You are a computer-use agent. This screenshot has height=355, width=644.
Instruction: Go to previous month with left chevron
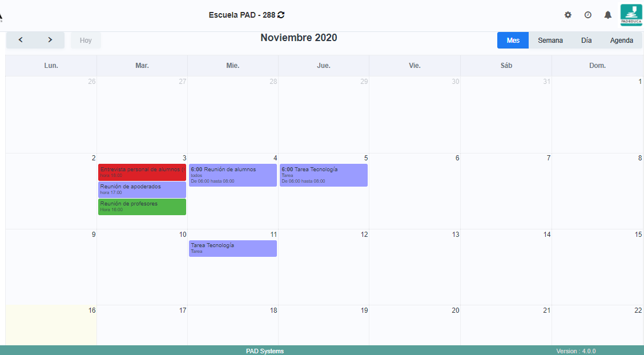click(x=21, y=40)
